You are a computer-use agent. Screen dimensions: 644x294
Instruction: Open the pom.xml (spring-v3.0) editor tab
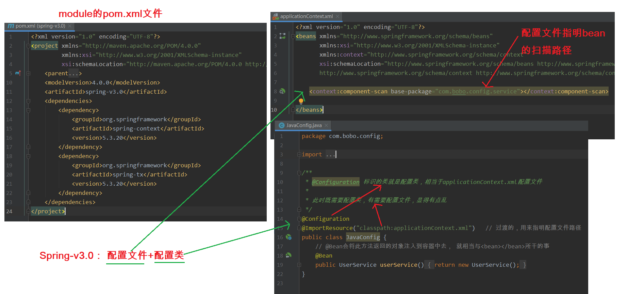pyautogui.click(x=40, y=26)
